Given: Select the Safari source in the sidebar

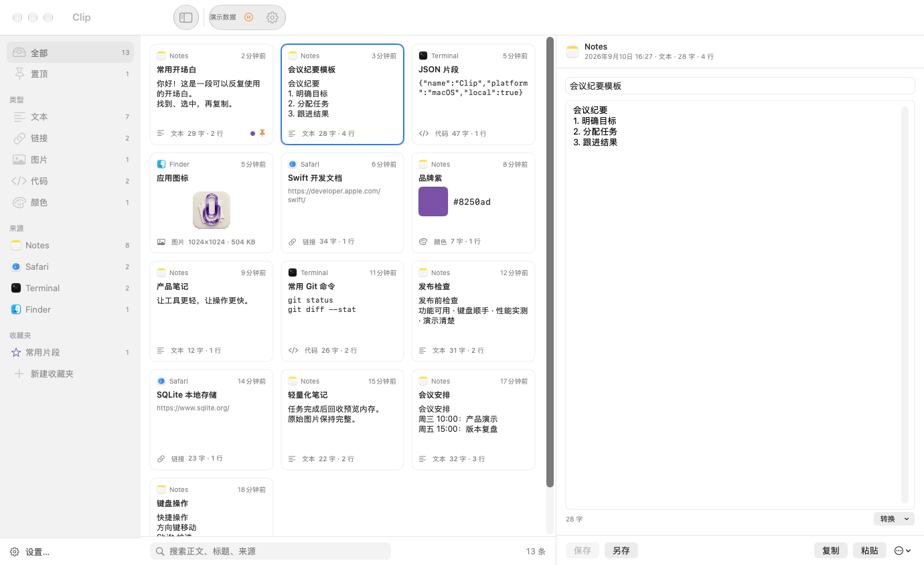Looking at the screenshot, I should tap(70, 266).
